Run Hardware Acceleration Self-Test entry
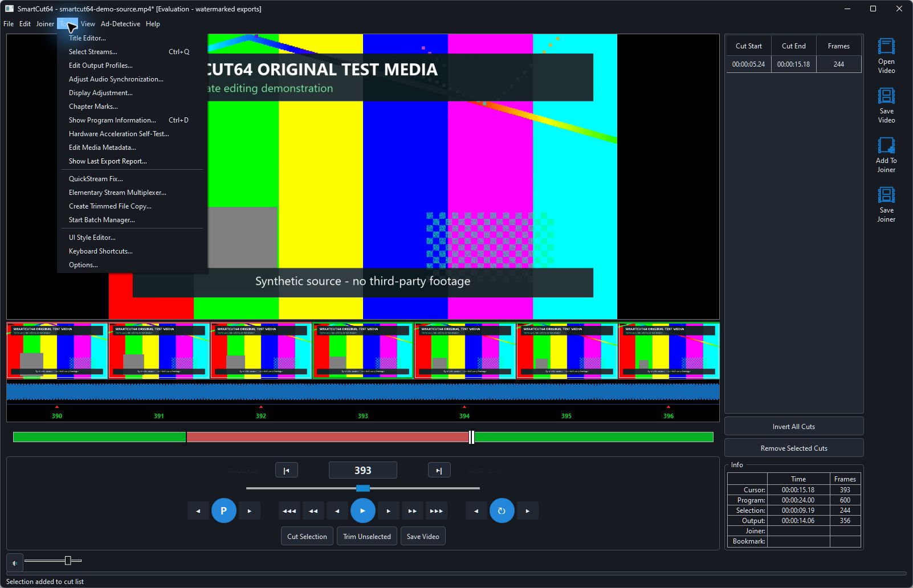 pyautogui.click(x=132, y=134)
